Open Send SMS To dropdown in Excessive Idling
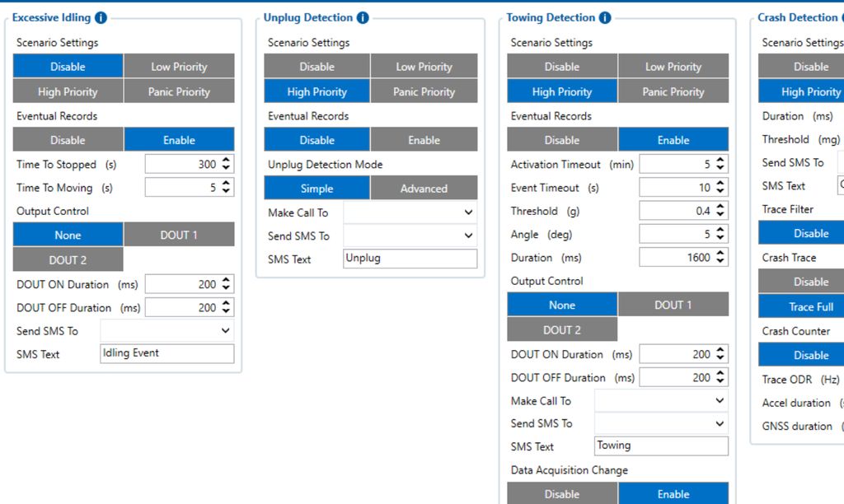This screenshot has width=844, height=504. point(167,330)
